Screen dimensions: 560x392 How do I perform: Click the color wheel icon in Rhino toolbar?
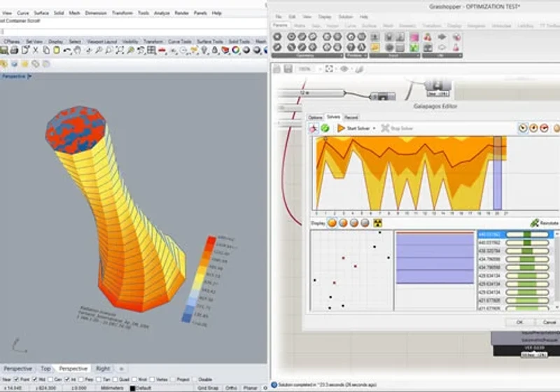coord(236,50)
